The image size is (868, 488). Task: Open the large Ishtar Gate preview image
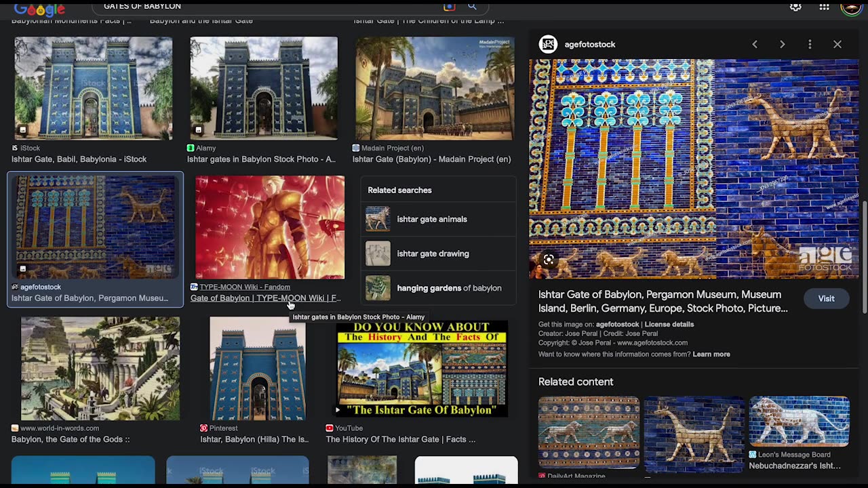[x=694, y=169]
